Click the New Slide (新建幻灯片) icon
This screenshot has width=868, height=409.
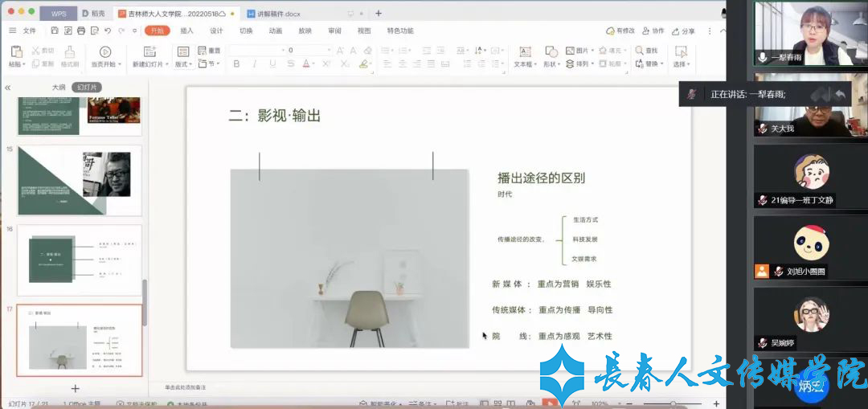coord(149,51)
